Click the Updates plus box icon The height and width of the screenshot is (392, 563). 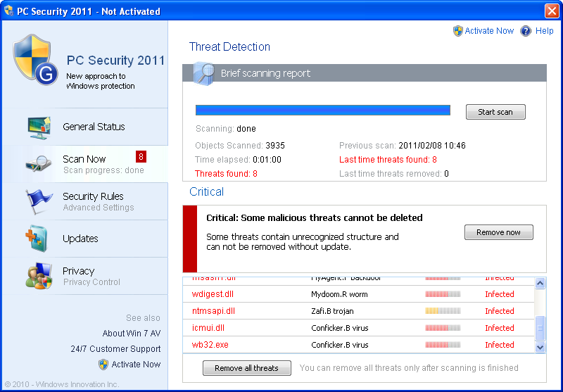[x=37, y=239]
